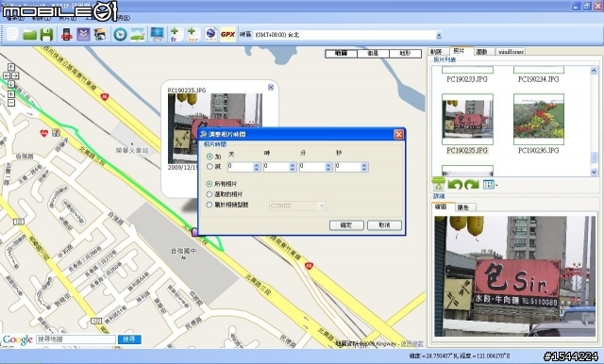
Task: Click the second green plus upload icon
Action: (x=193, y=35)
